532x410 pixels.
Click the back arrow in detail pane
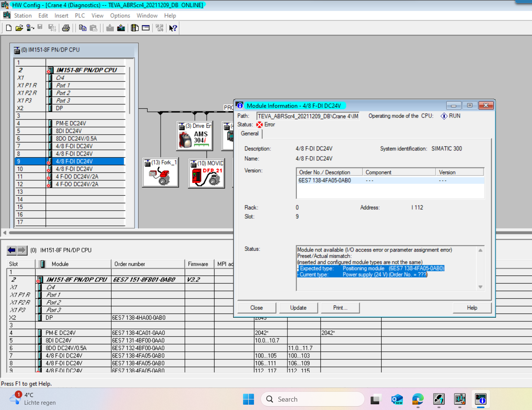(12, 250)
